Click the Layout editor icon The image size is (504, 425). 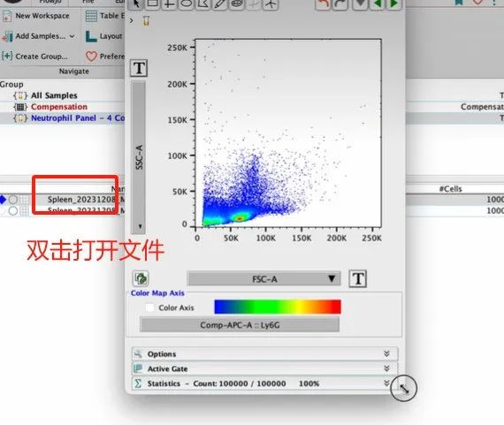pos(91,36)
